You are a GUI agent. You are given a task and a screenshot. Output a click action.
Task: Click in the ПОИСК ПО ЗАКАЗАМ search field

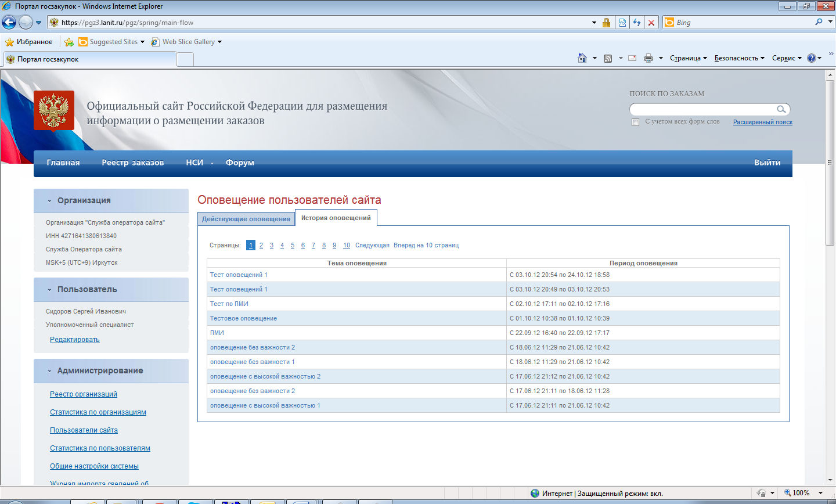point(703,109)
